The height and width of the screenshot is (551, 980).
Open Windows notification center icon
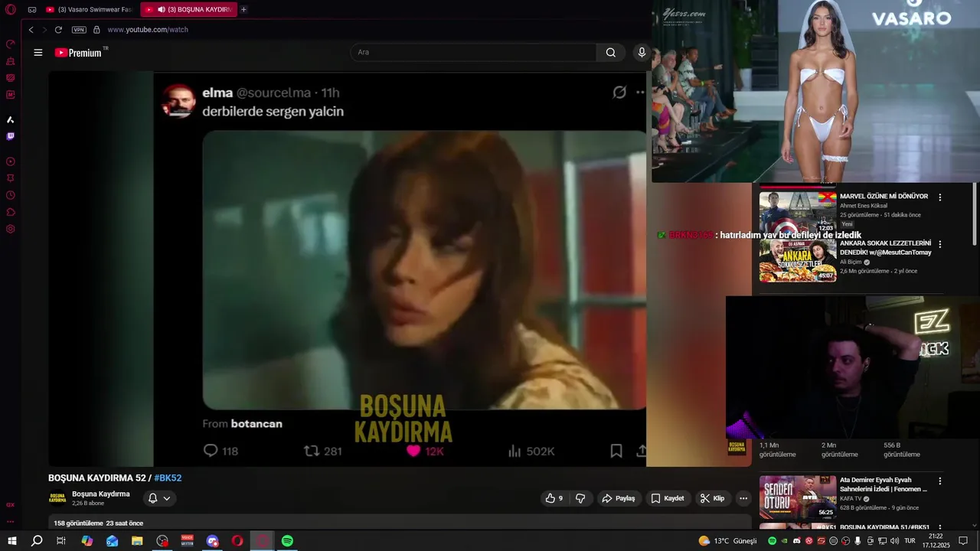pyautogui.click(x=963, y=541)
